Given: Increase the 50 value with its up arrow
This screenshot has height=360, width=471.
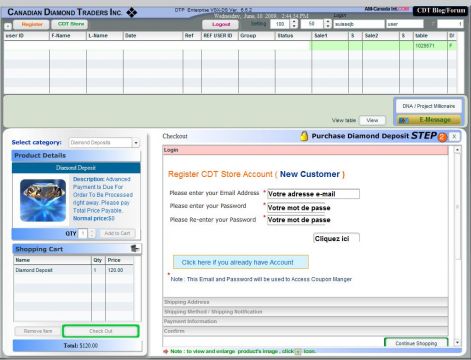Looking at the screenshot, I should pos(328,22).
